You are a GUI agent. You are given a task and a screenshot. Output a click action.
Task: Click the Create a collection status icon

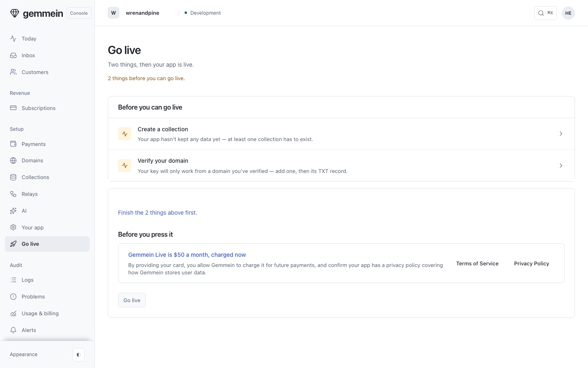click(125, 134)
